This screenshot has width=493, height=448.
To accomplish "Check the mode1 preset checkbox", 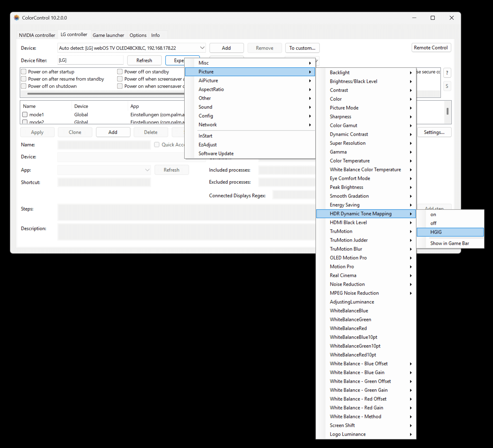I will click(25, 114).
